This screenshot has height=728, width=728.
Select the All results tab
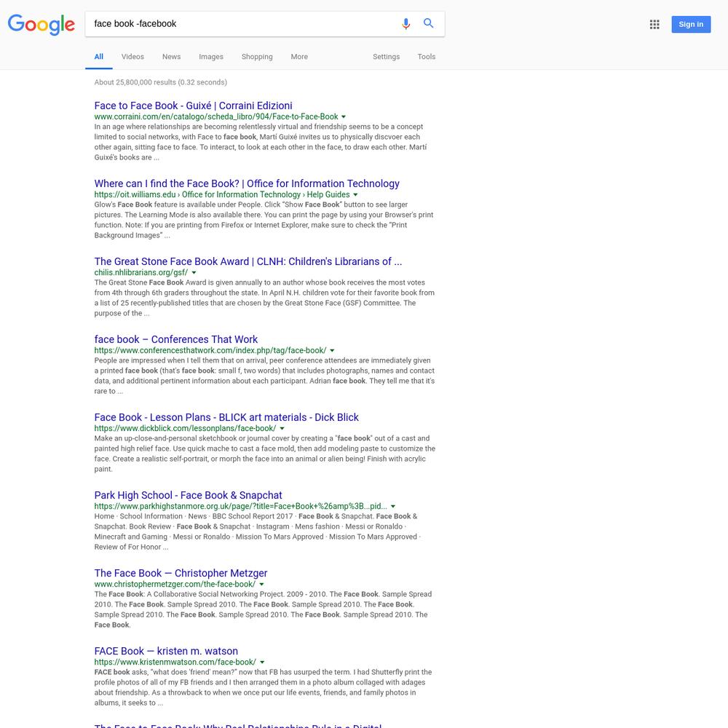tap(99, 57)
